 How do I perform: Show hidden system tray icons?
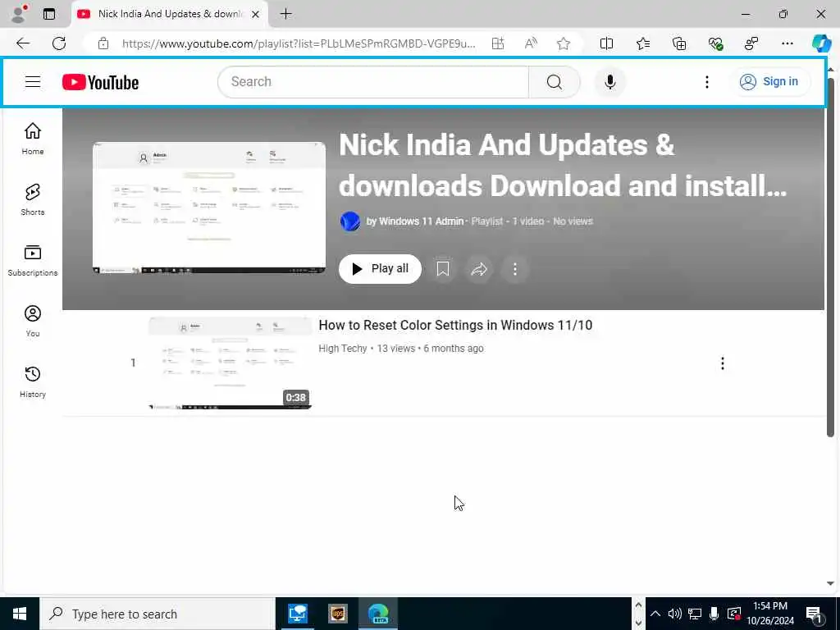tap(655, 614)
